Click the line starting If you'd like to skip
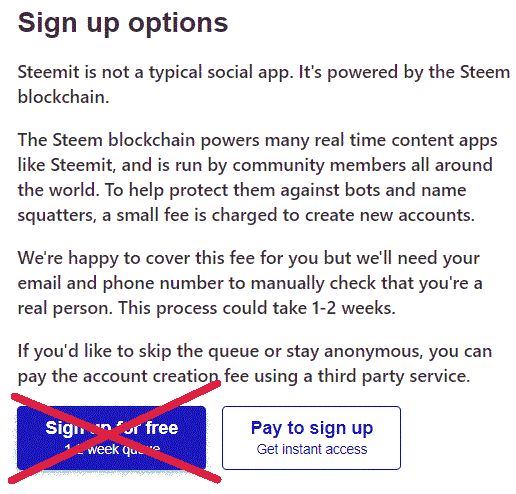The height and width of the screenshot is (494, 516). coord(255,352)
